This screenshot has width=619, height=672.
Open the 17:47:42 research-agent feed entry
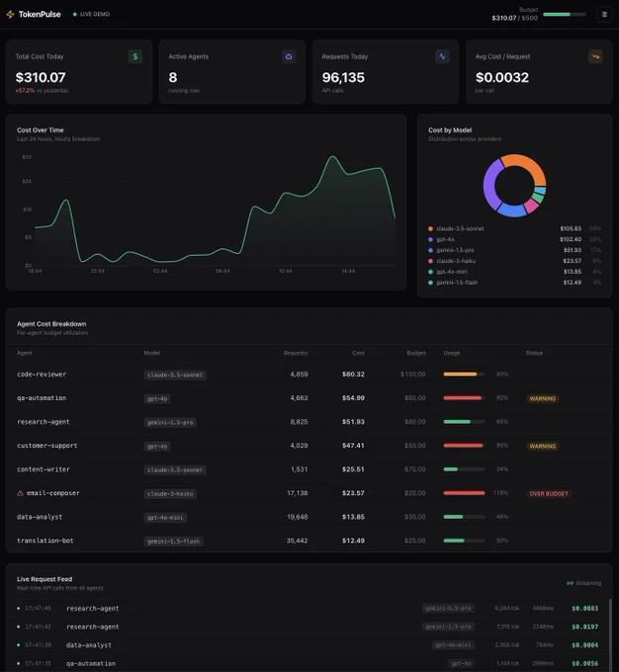[x=308, y=627]
